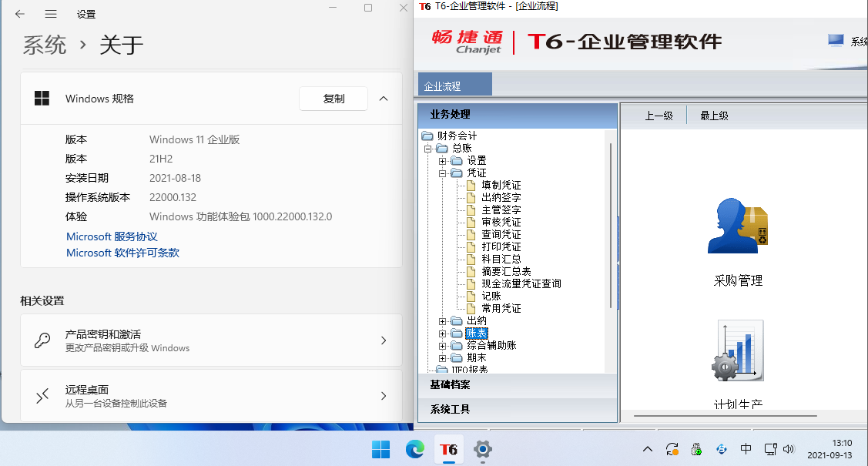Screen dimensions: 868x466
Task: Go back using the Settings back arrow
Action: pyautogui.click(x=20, y=14)
